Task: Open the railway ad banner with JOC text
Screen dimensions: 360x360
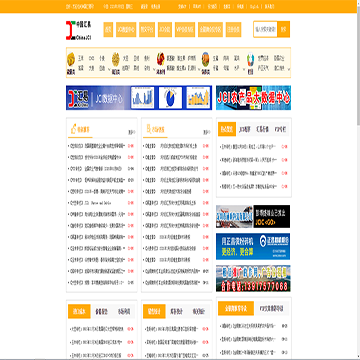Action: click(253, 216)
